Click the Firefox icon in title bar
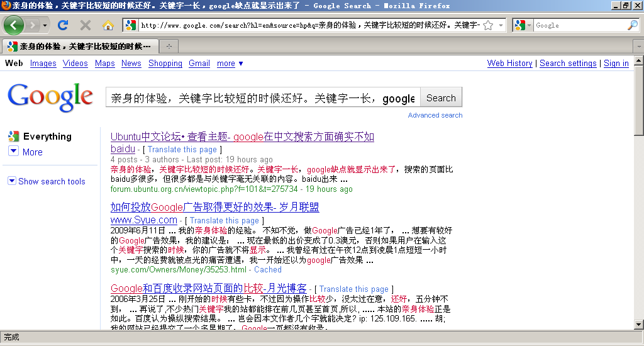The image size is (644, 346). coord(6,5)
